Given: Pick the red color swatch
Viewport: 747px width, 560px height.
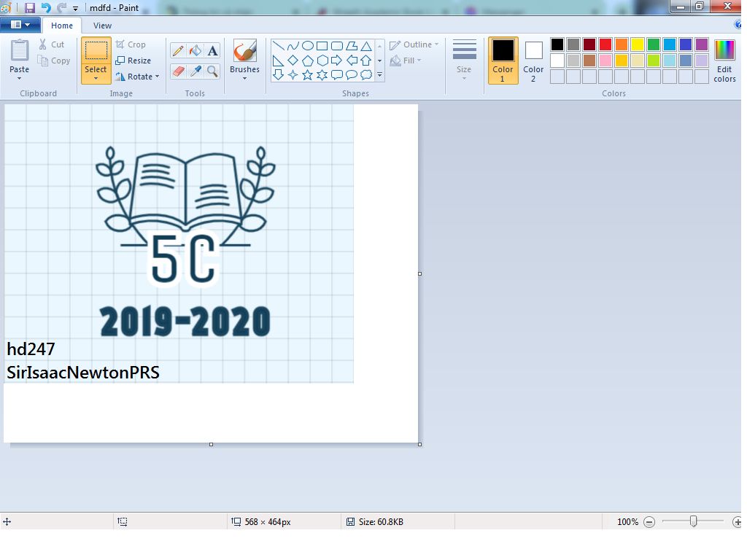Looking at the screenshot, I should [x=605, y=44].
